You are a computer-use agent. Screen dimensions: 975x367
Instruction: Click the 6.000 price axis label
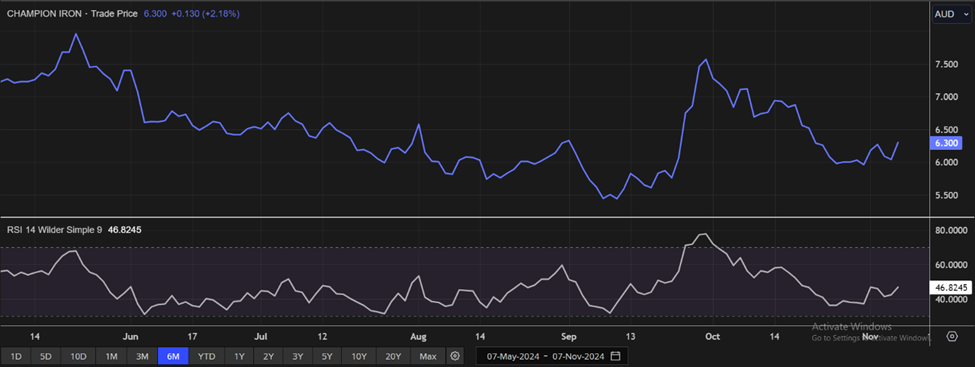946,163
